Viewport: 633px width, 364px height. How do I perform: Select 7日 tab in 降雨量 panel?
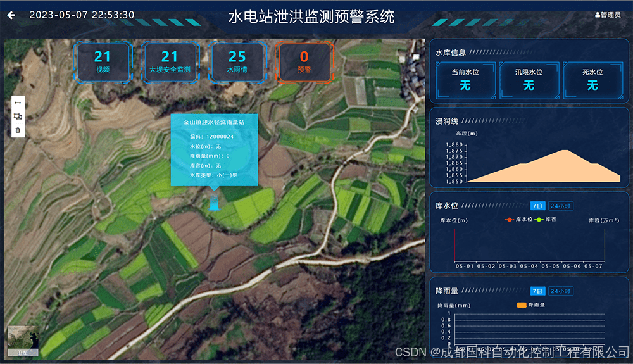coord(537,291)
